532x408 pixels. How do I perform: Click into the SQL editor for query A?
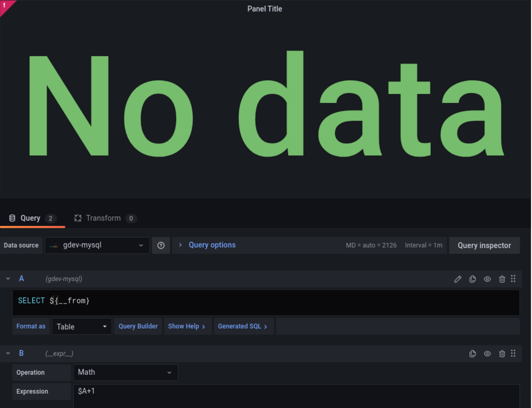(266, 302)
